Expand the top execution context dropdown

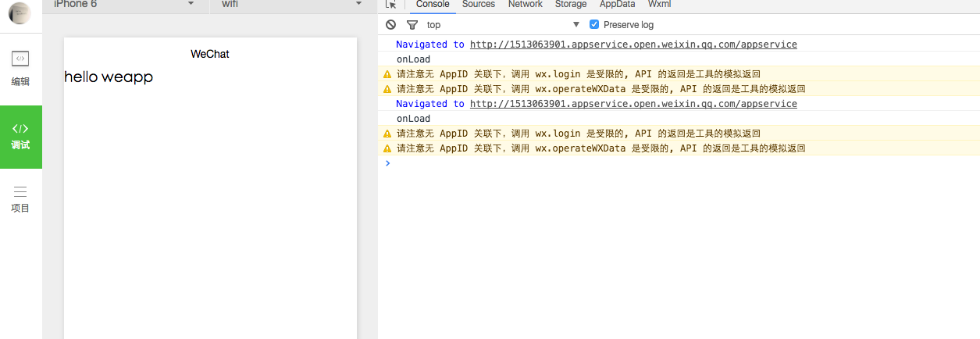(576, 25)
